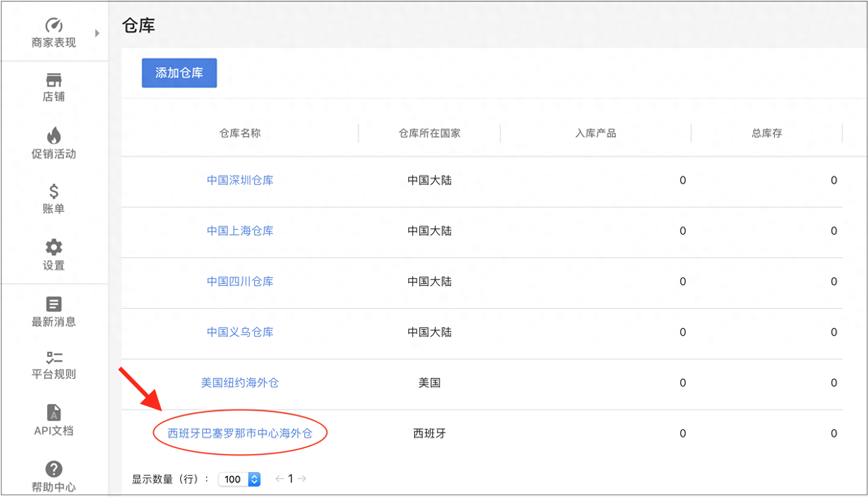Open the 中国义乌仓库 warehouse link
Screen dimensions: 868x497
point(240,332)
